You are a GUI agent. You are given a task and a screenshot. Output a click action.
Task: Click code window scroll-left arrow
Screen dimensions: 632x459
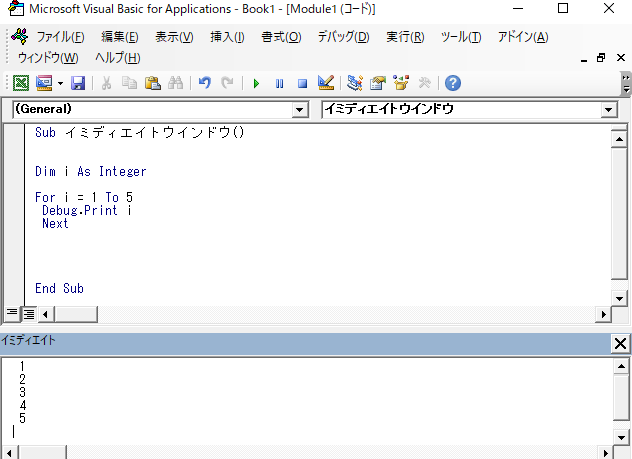[46, 314]
